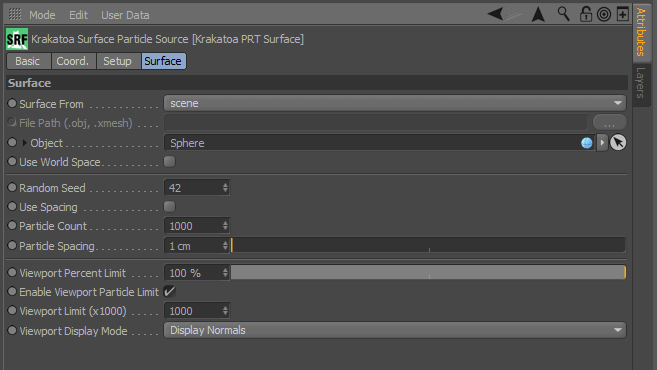Click the Surface section header

(317, 83)
